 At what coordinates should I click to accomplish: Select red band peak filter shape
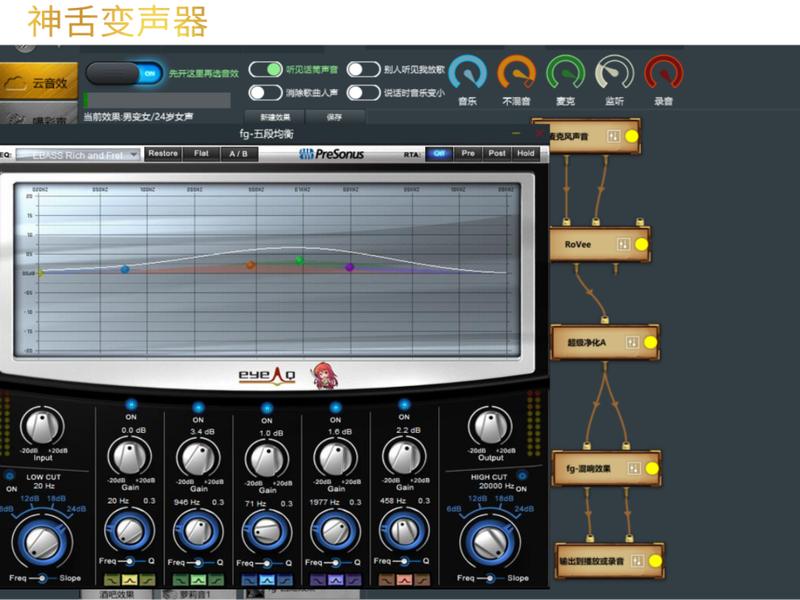[x=404, y=580]
